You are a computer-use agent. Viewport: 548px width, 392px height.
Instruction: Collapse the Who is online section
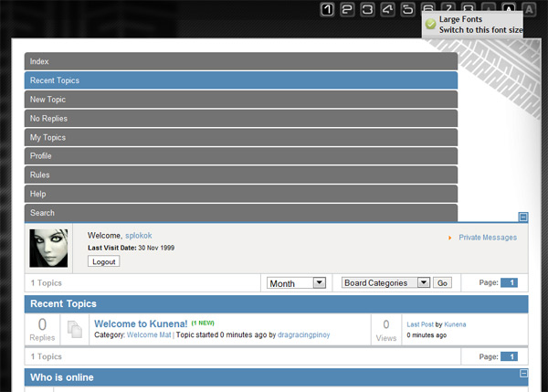click(x=523, y=374)
